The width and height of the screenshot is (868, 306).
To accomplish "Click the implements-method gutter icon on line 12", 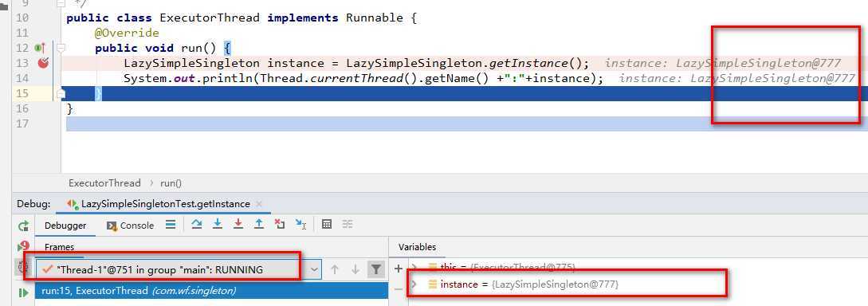I will pyautogui.click(x=39, y=48).
